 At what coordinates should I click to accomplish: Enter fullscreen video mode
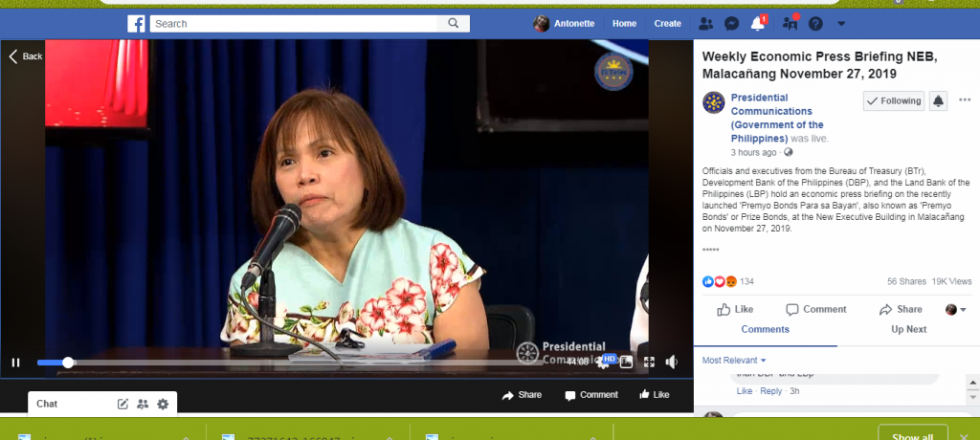point(649,362)
